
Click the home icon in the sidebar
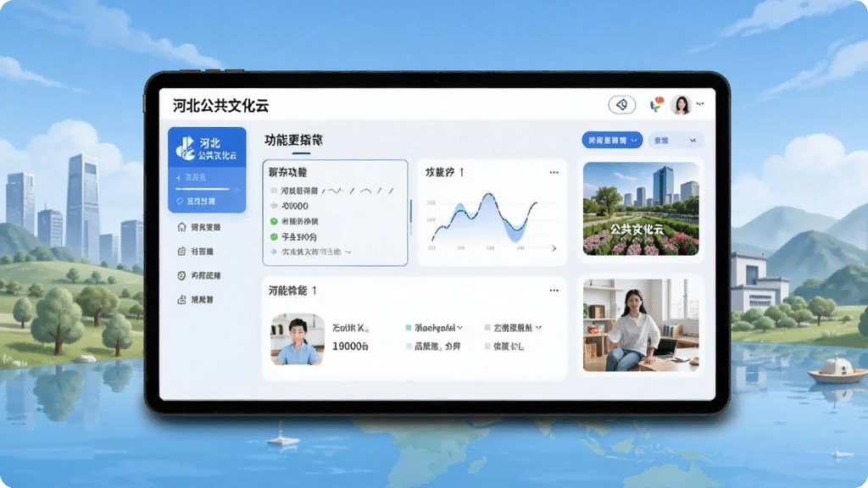[181, 227]
